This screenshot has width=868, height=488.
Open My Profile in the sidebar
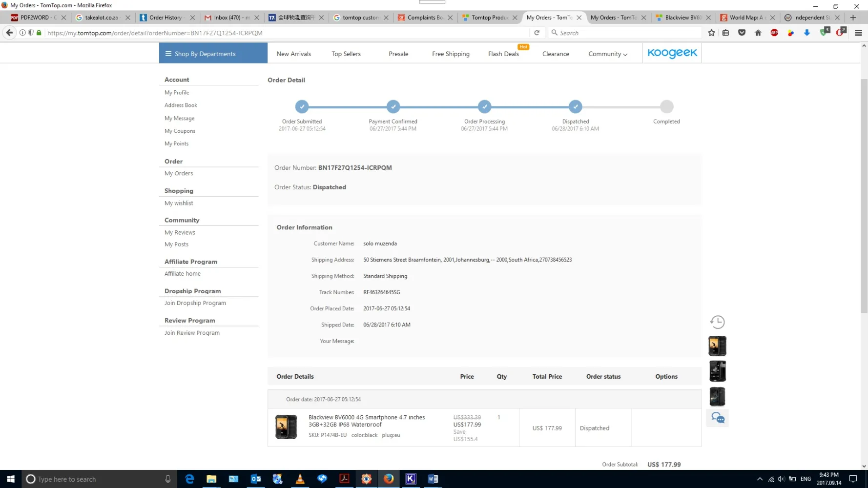coord(177,93)
